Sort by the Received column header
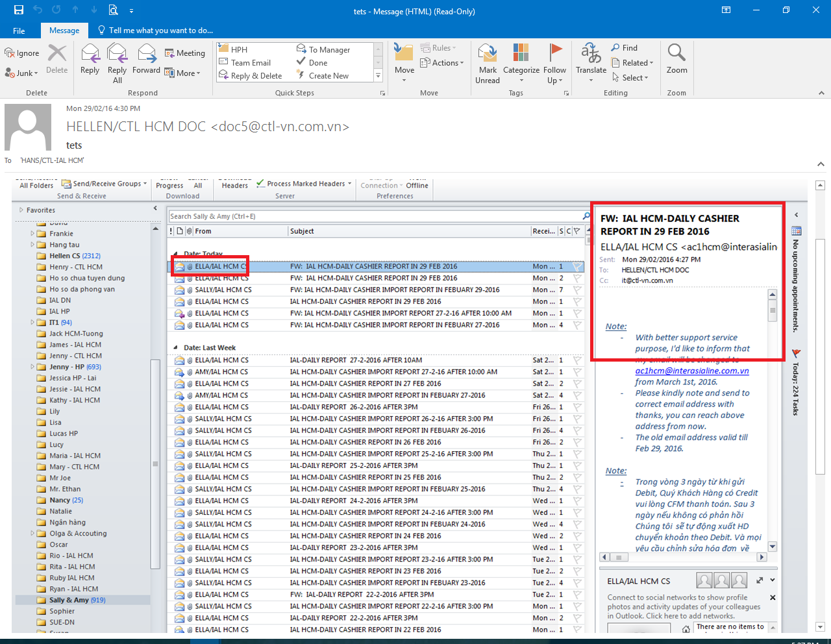 [x=544, y=231]
